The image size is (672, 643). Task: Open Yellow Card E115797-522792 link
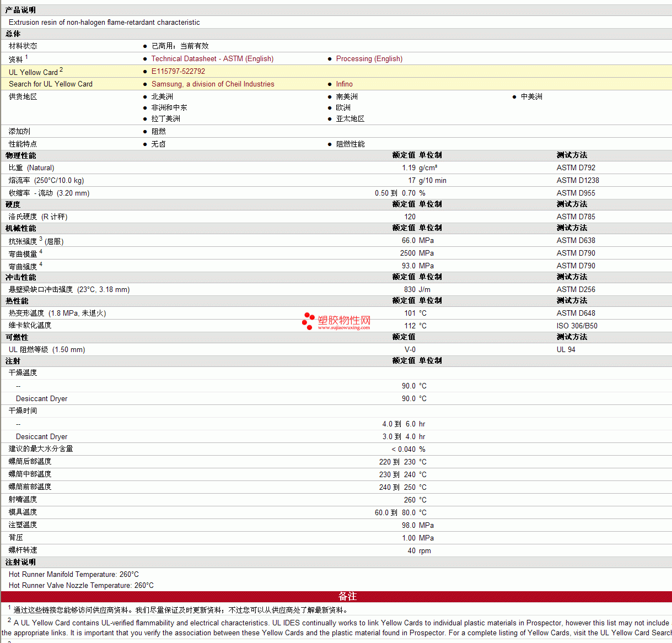pyautogui.click(x=178, y=72)
